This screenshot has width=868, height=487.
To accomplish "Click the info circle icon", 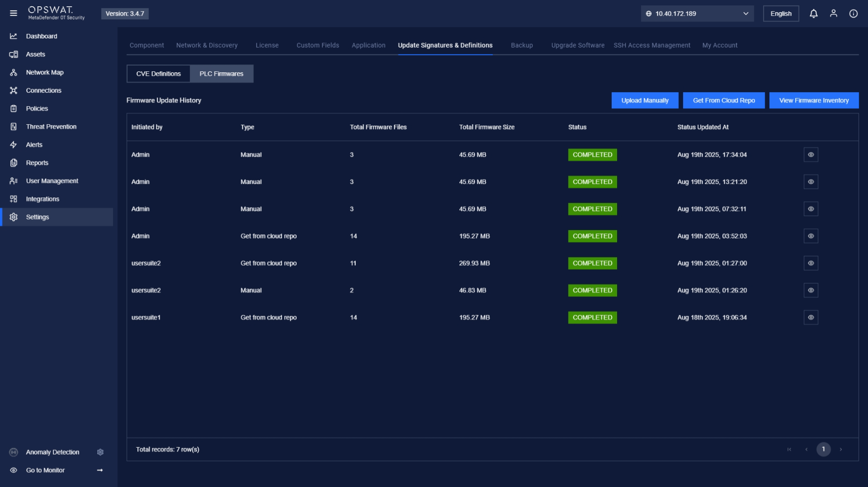I will [x=853, y=14].
